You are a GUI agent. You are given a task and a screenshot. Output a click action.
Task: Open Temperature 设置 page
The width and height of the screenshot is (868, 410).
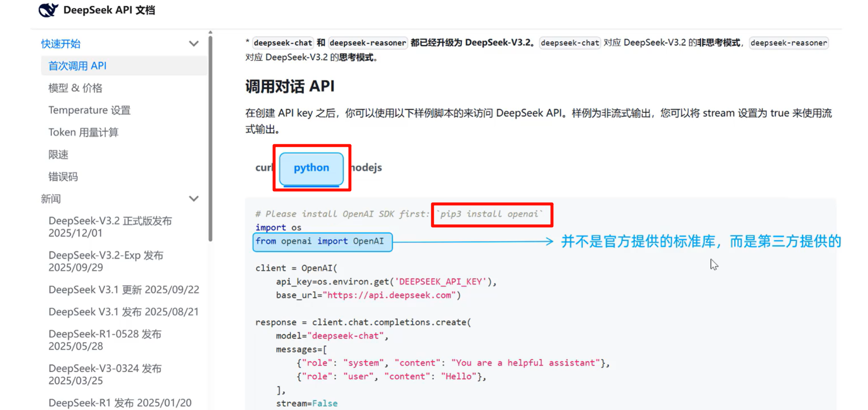(x=89, y=110)
